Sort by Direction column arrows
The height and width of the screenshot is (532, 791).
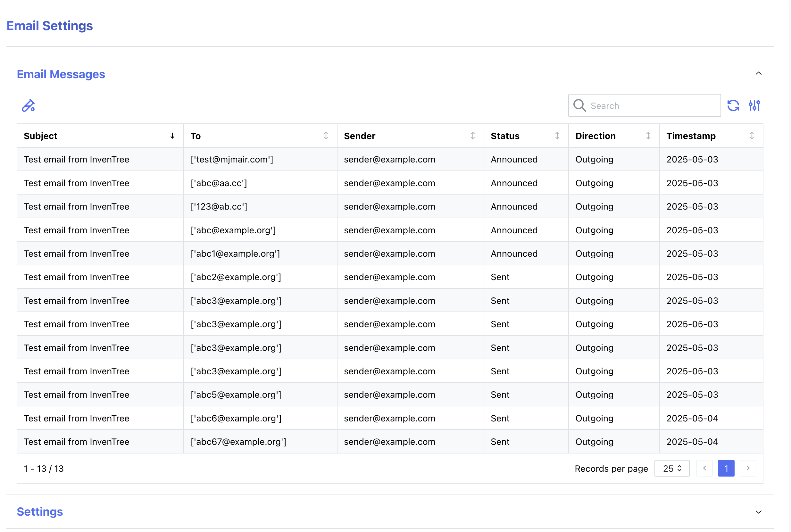tap(648, 136)
